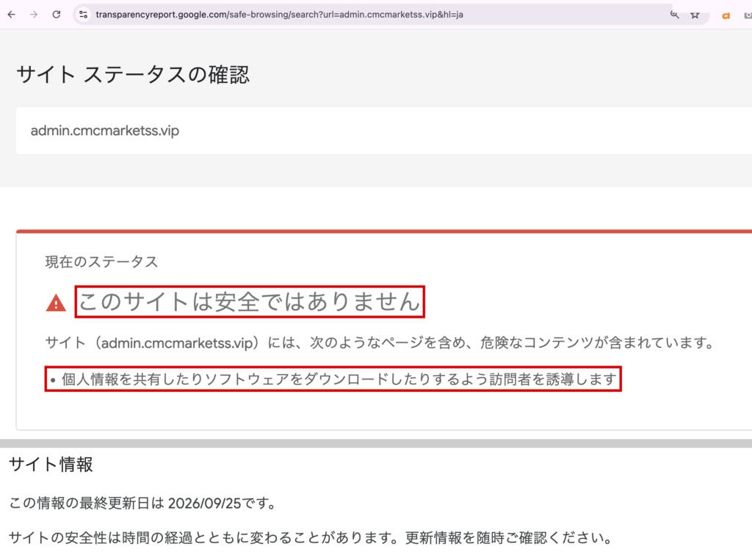Go back with the browser back arrow
The width and height of the screenshot is (752, 560).
(x=12, y=15)
